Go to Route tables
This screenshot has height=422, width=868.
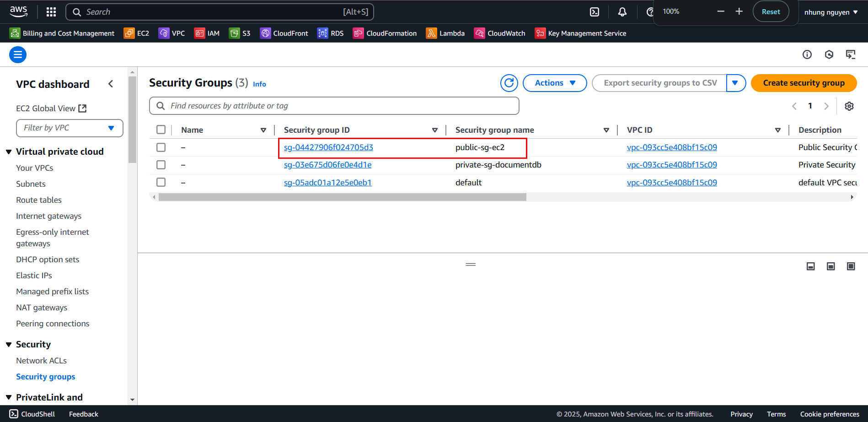click(x=39, y=200)
